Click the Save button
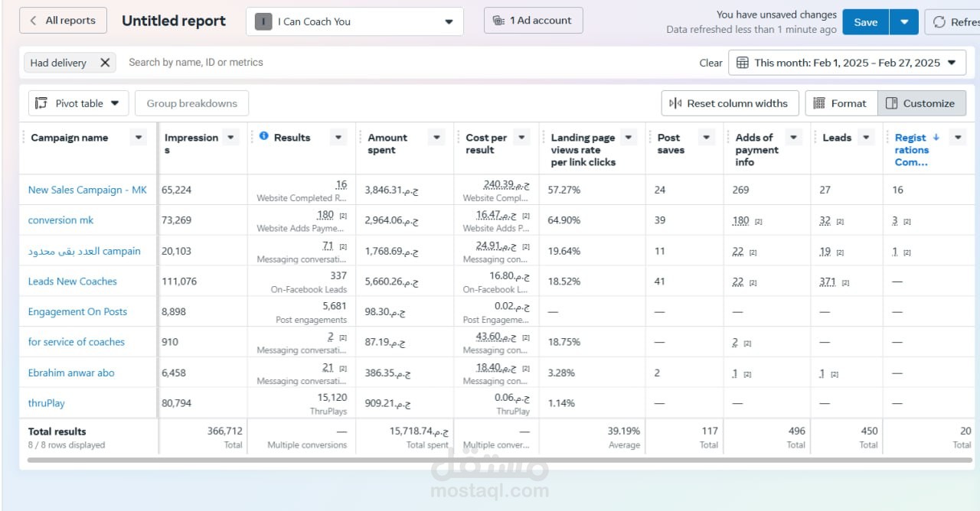This screenshot has width=980, height=511. pyautogui.click(x=866, y=22)
